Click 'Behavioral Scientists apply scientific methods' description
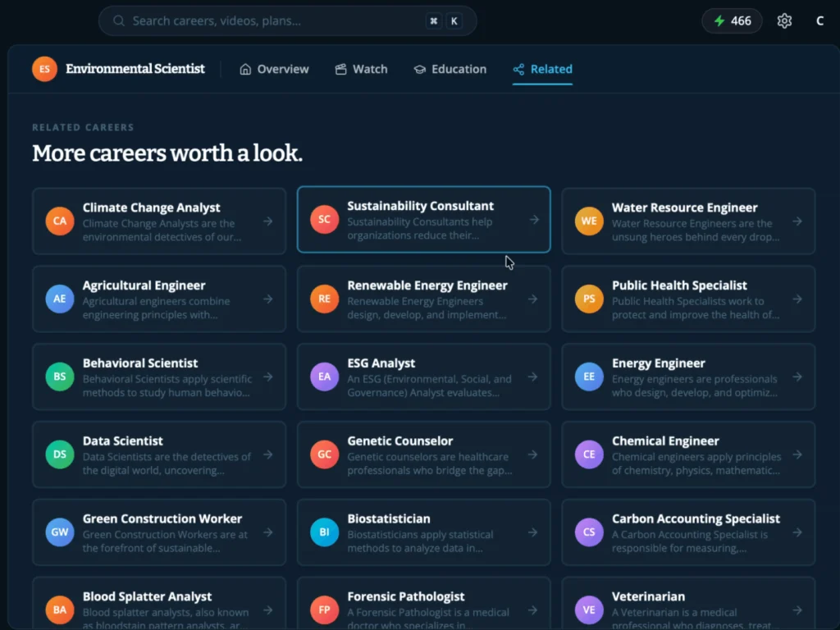The image size is (840, 630). coord(167,386)
